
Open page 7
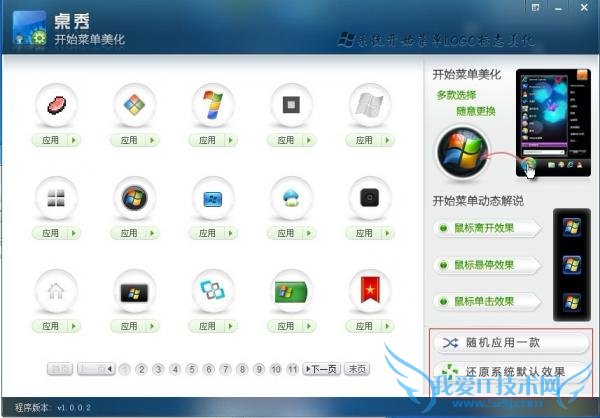click(226, 369)
